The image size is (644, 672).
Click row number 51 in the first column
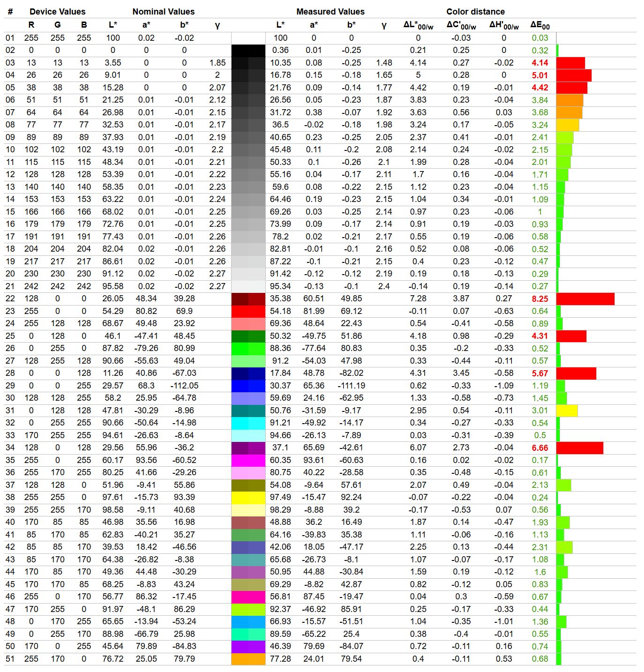[x=10, y=659]
